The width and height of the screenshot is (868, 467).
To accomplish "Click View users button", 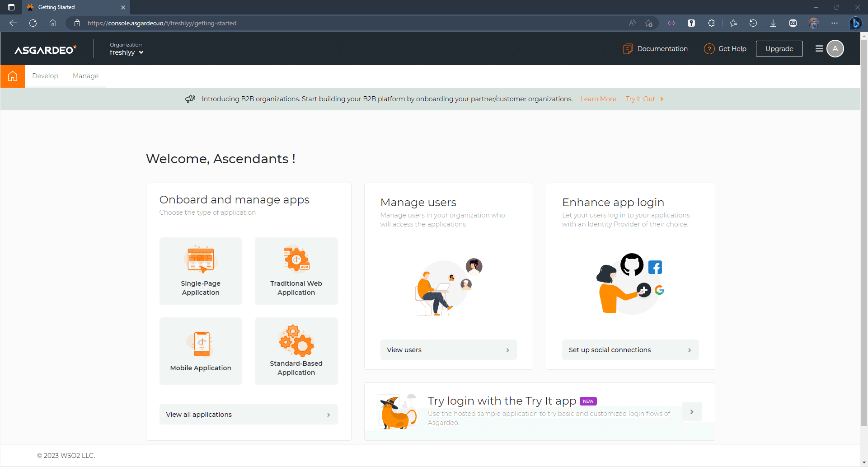I will (448, 350).
